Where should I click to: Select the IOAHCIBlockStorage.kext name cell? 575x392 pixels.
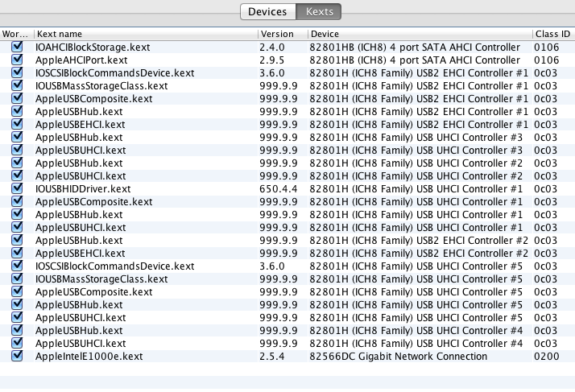[93, 47]
